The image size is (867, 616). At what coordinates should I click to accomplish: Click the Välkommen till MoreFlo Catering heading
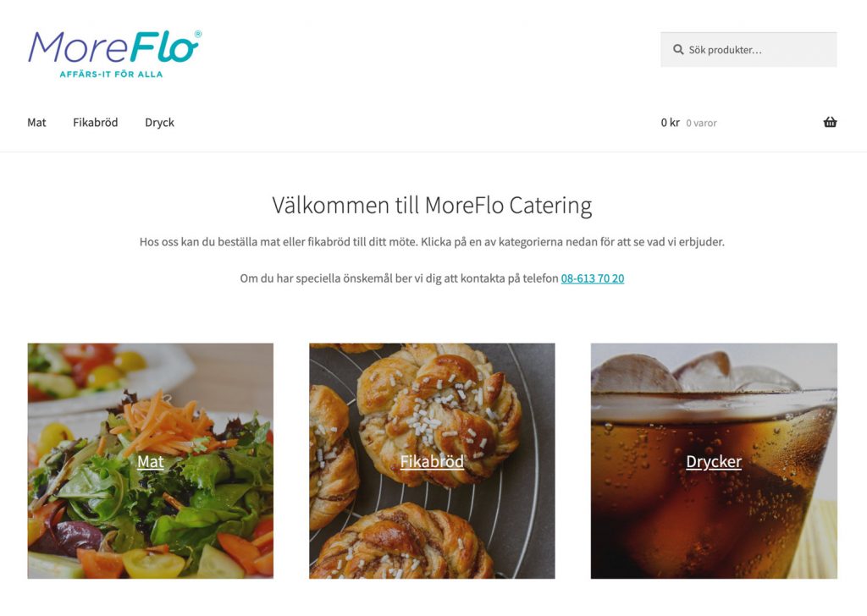click(x=432, y=206)
